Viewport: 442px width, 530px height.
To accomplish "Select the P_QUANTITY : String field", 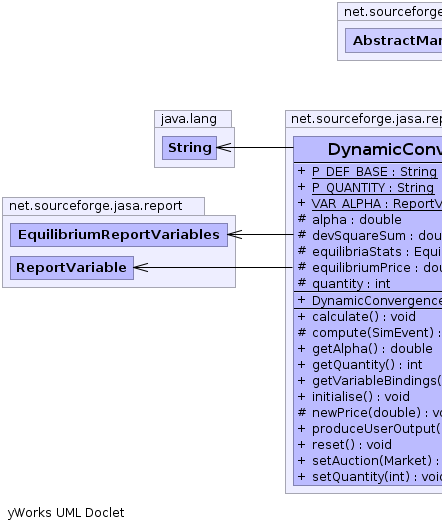I will (x=373, y=188).
